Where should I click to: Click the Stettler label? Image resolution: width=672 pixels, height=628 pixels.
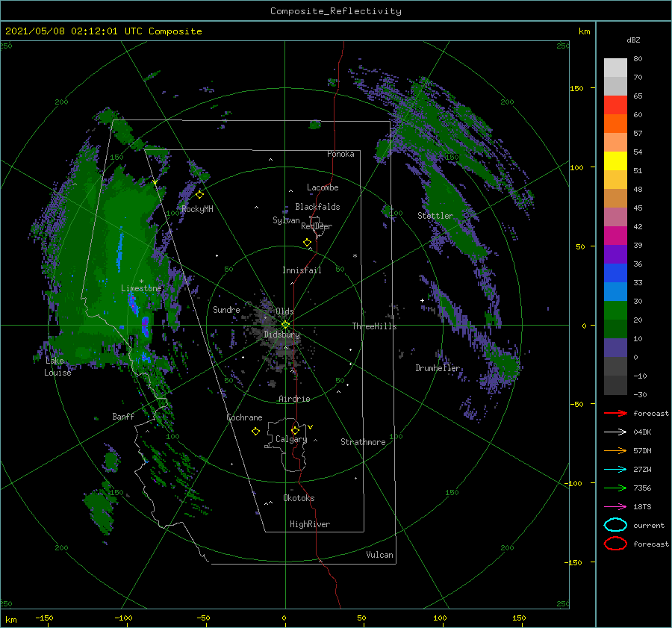pos(435,216)
